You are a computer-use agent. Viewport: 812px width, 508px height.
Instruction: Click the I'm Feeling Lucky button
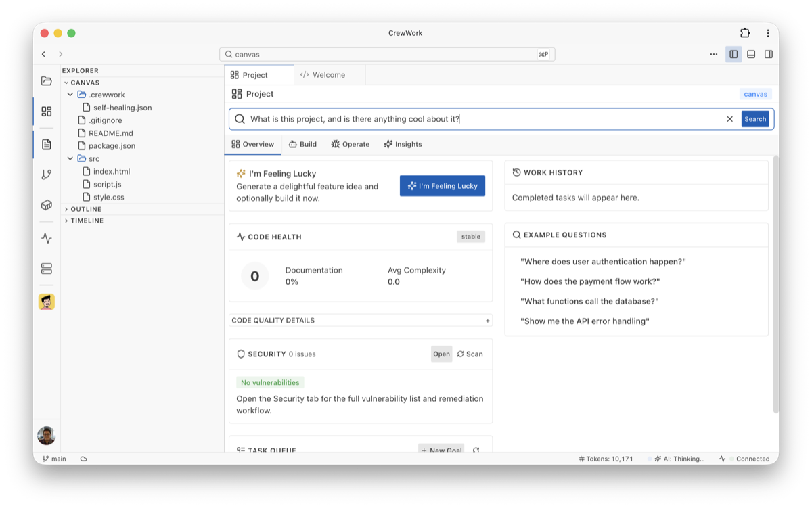coord(443,186)
